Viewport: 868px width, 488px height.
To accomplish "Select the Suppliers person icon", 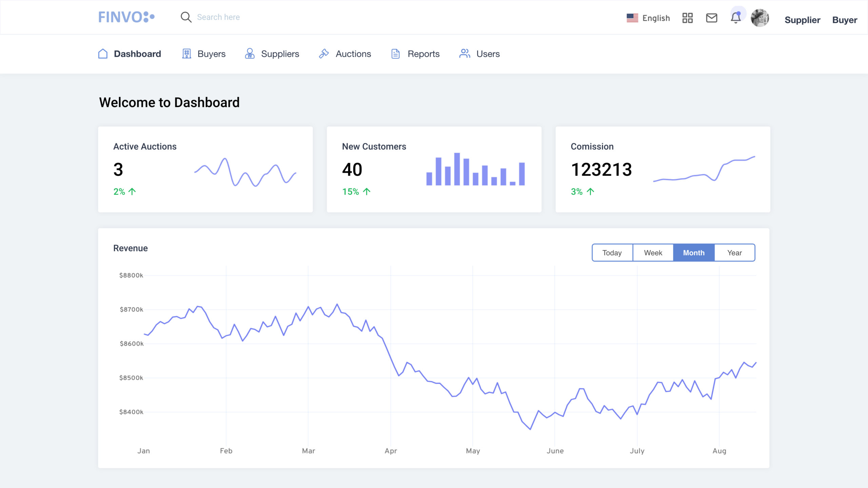I will click(250, 54).
